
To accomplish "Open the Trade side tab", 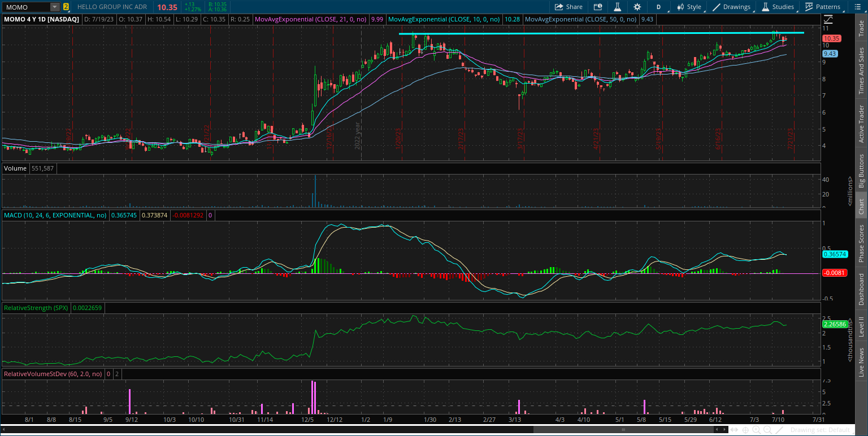I will click(861, 29).
